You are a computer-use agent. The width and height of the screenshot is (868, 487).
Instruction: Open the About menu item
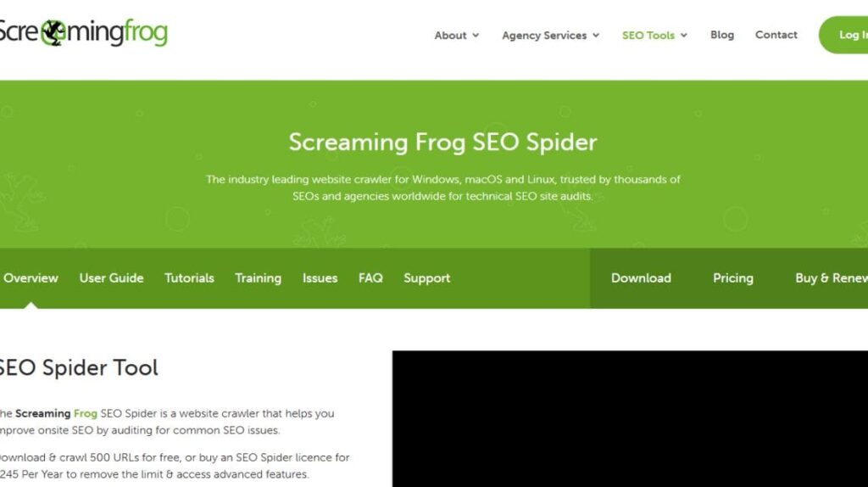pyautogui.click(x=450, y=36)
